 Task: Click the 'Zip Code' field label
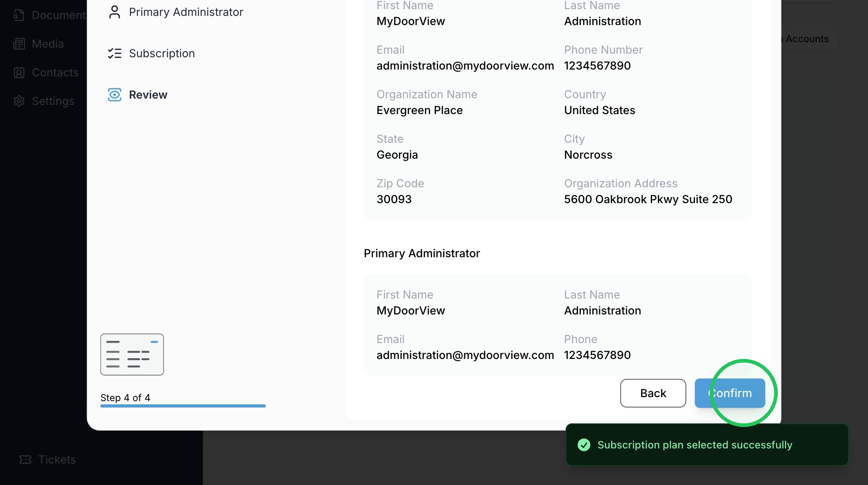click(x=400, y=183)
